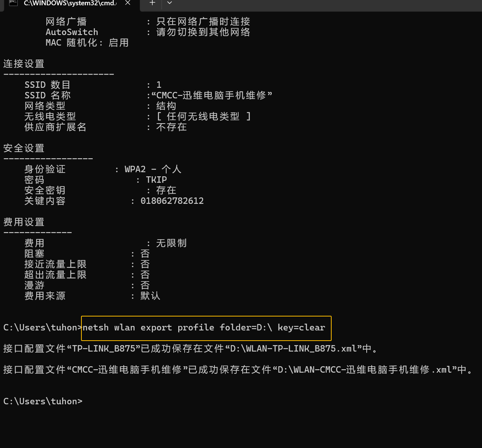Click the D:\WLAN-TP-LINK_B875.xml file path

293,349
